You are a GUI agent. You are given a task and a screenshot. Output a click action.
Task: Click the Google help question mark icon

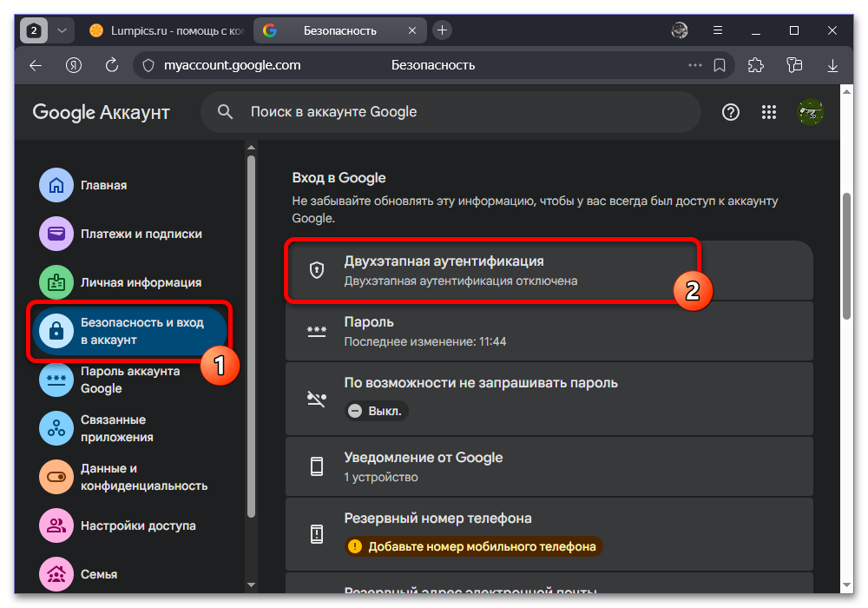(x=731, y=112)
